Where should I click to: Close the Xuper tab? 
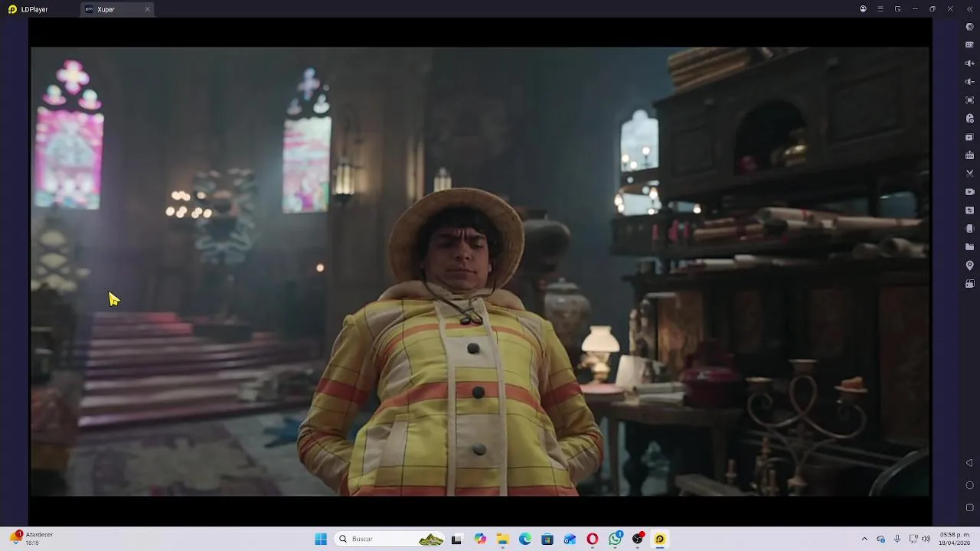[x=147, y=9]
